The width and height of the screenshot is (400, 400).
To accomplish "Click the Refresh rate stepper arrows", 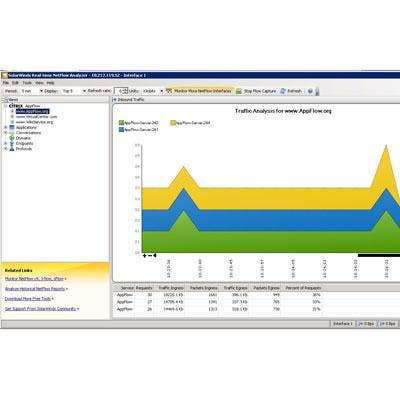I will point(125,91).
